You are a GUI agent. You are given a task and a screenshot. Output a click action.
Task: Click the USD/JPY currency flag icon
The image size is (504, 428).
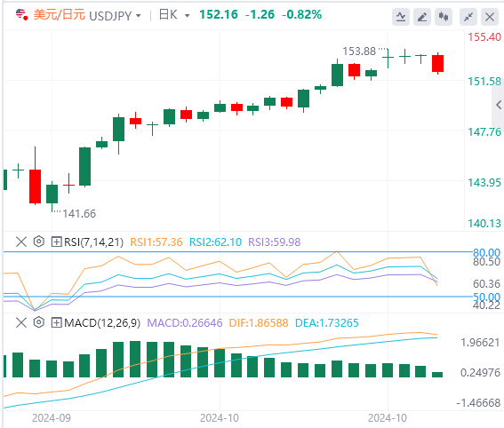click(22, 14)
